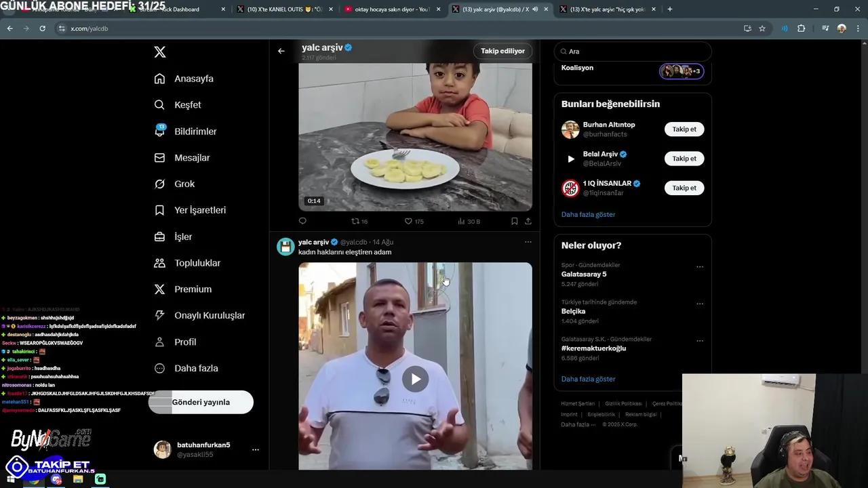868x488 pixels.
Task: Follow Belal Arşiv with Takip et
Action: pyautogui.click(x=684, y=159)
